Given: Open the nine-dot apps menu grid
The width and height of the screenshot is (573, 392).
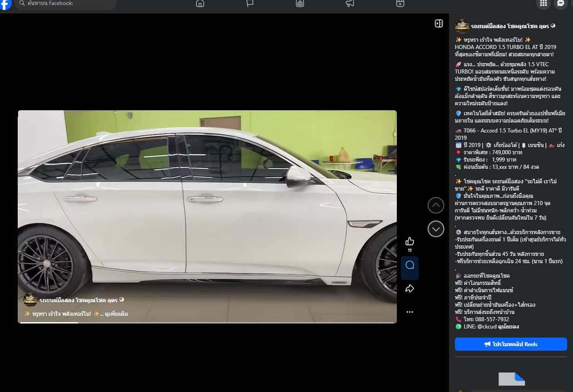Looking at the screenshot, I should click(x=543, y=4).
